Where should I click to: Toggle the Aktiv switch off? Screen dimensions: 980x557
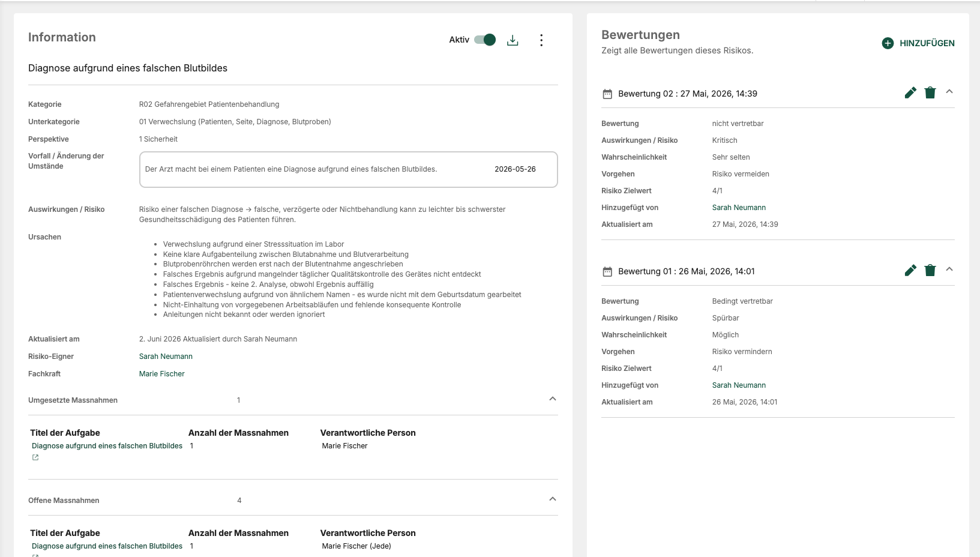pos(485,40)
